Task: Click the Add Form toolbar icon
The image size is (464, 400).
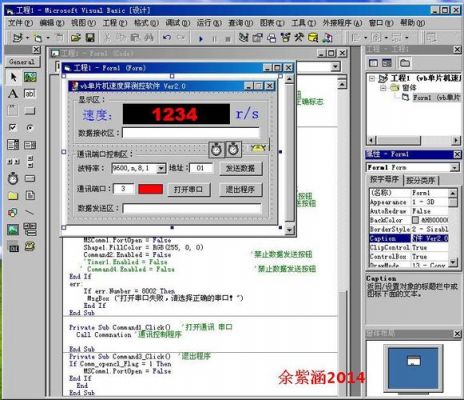Action: (x=38, y=38)
